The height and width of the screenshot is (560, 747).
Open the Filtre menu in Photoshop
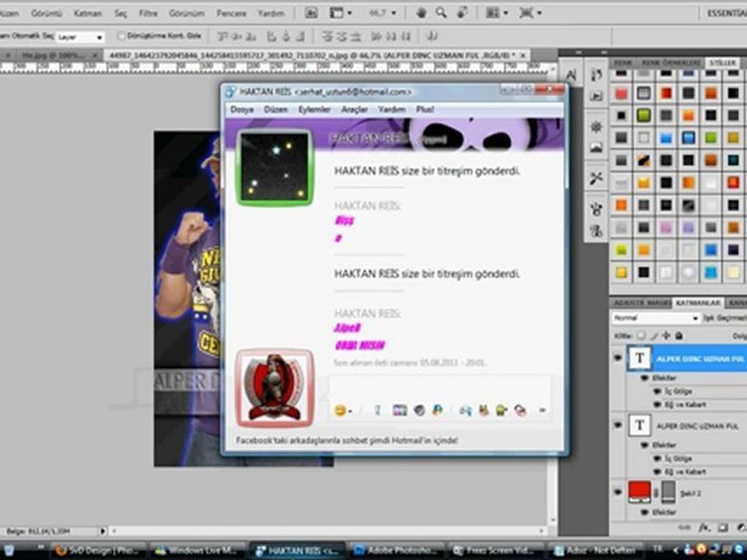148,13
